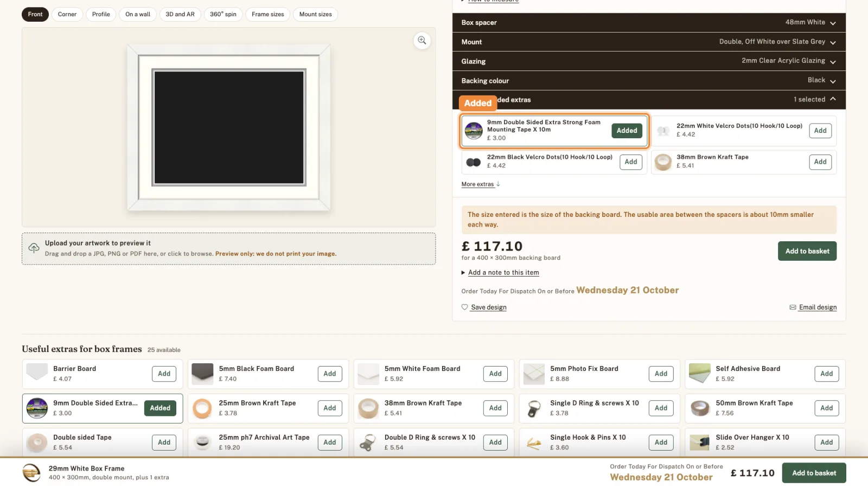The height and width of the screenshot is (488, 868).
Task: Click Add to basket in bottom bar
Action: point(814,473)
